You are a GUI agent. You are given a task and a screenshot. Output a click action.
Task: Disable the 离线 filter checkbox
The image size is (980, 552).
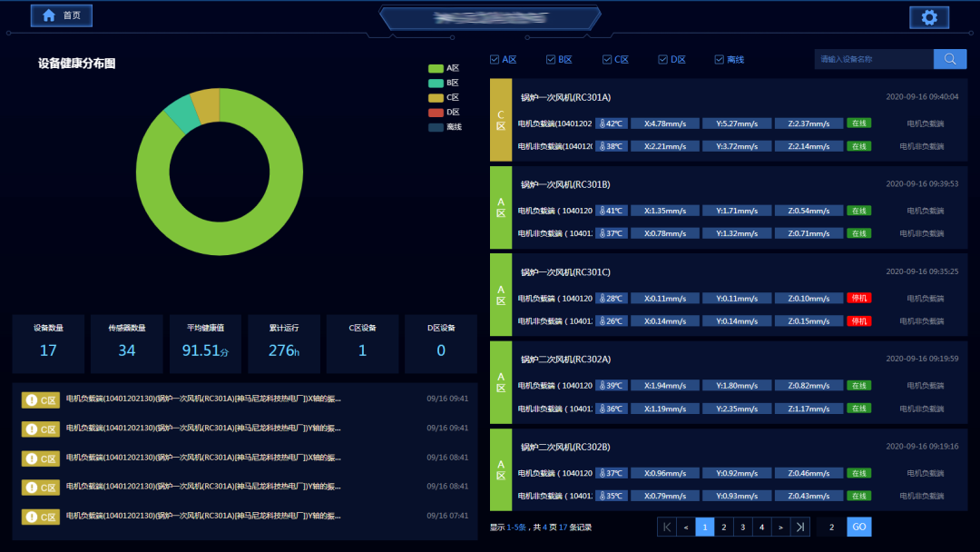click(720, 60)
